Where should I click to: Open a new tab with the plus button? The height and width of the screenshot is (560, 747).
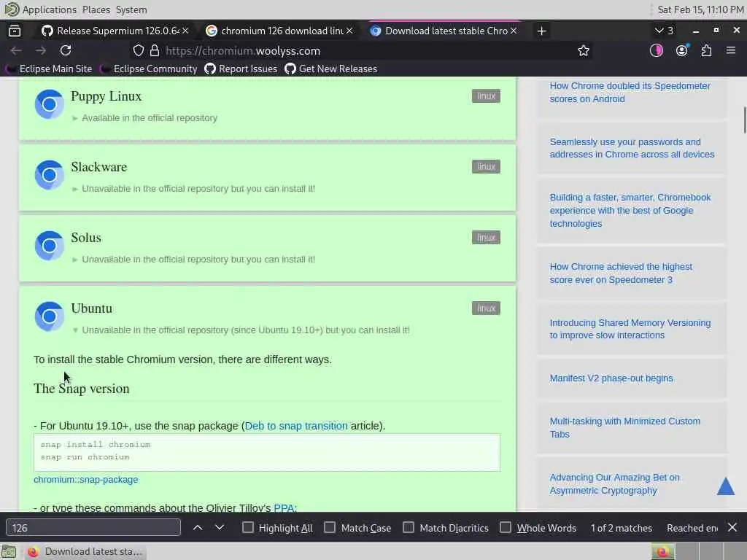tap(541, 31)
